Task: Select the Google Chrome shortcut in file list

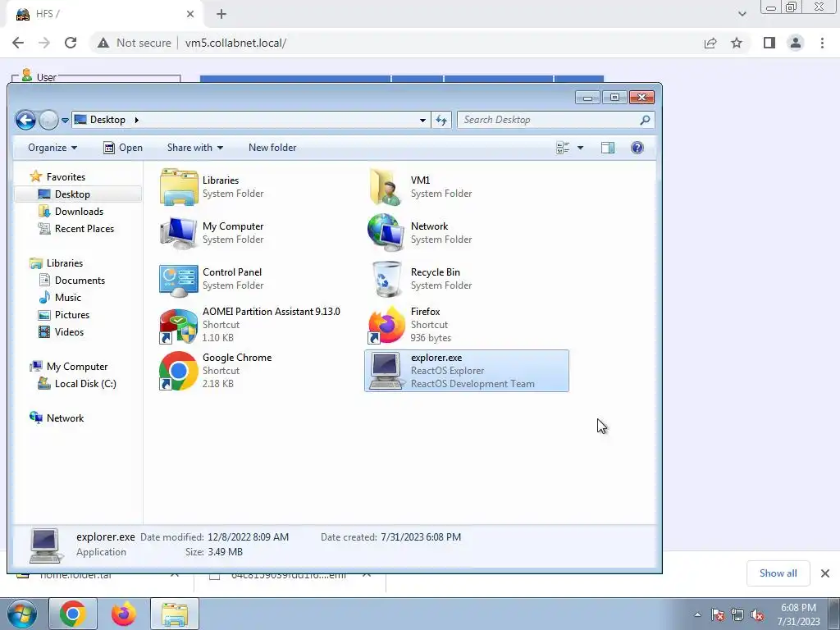Action: click(x=178, y=371)
